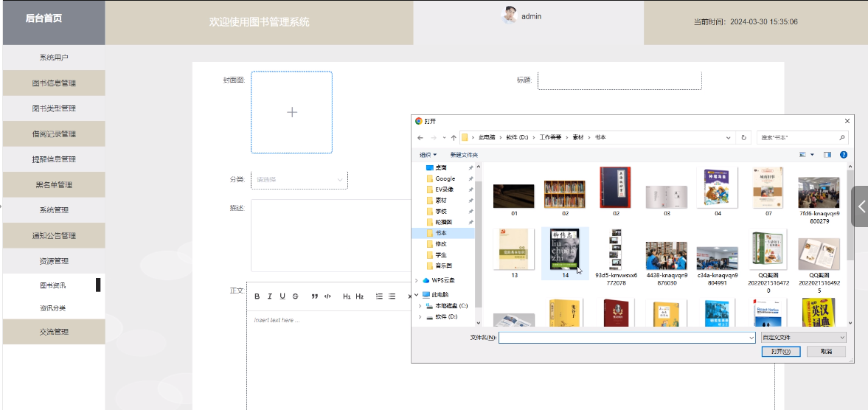Toggle bold in the rich text editor

click(257, 296)
